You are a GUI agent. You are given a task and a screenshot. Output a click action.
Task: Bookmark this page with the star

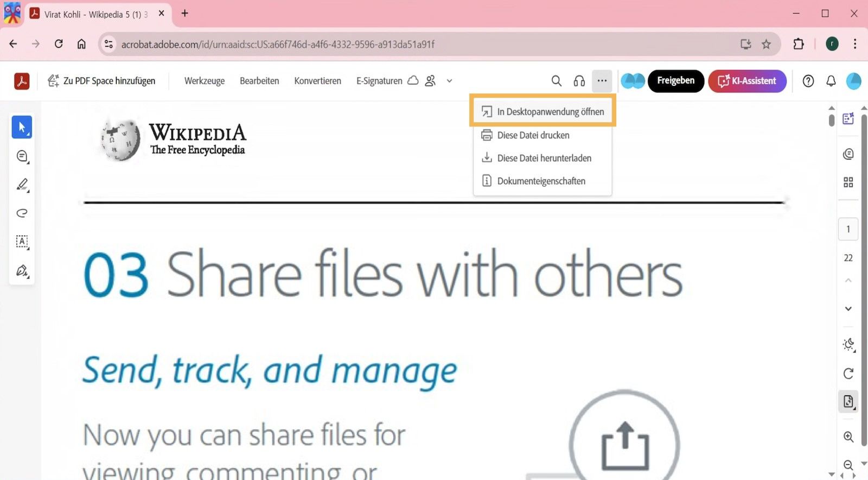tap(766, 44)
